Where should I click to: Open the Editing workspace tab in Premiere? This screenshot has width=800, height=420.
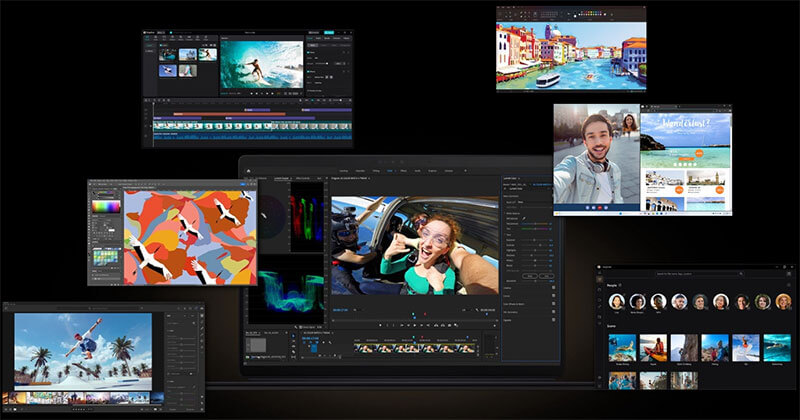coord(376,171)
